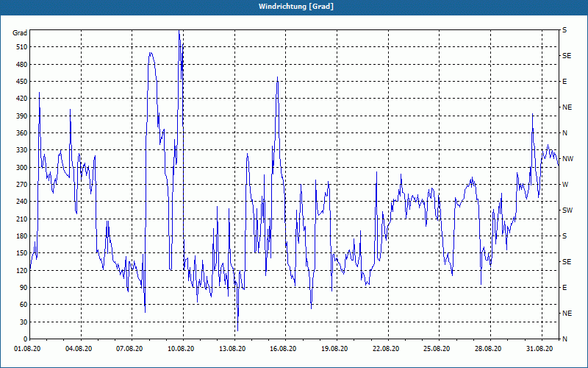Click the NE compass label beside the 30 gridline

pyautogui.click(x=567, y=314)
